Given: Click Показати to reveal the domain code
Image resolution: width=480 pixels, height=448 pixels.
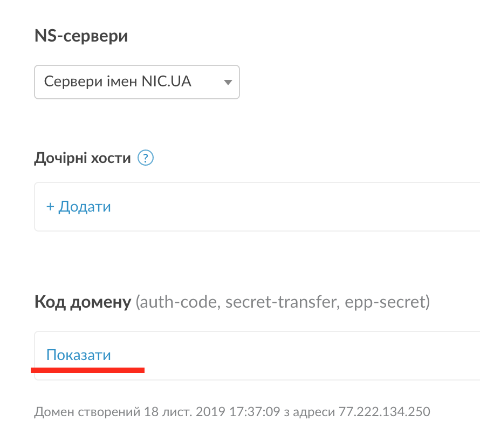Looking at the screenshot, I should (x=79, y=355).
